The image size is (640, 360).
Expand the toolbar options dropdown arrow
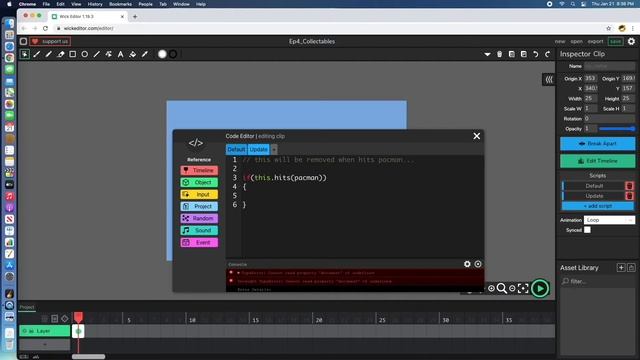coord(487,54)
